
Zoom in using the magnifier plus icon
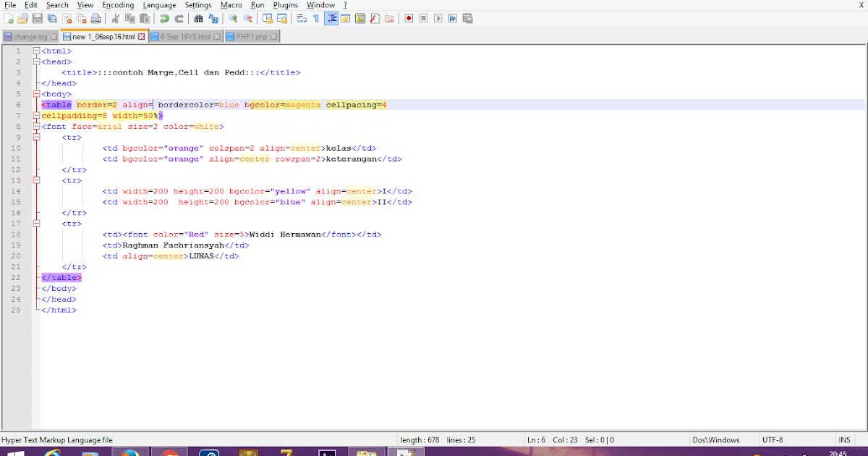232,18
